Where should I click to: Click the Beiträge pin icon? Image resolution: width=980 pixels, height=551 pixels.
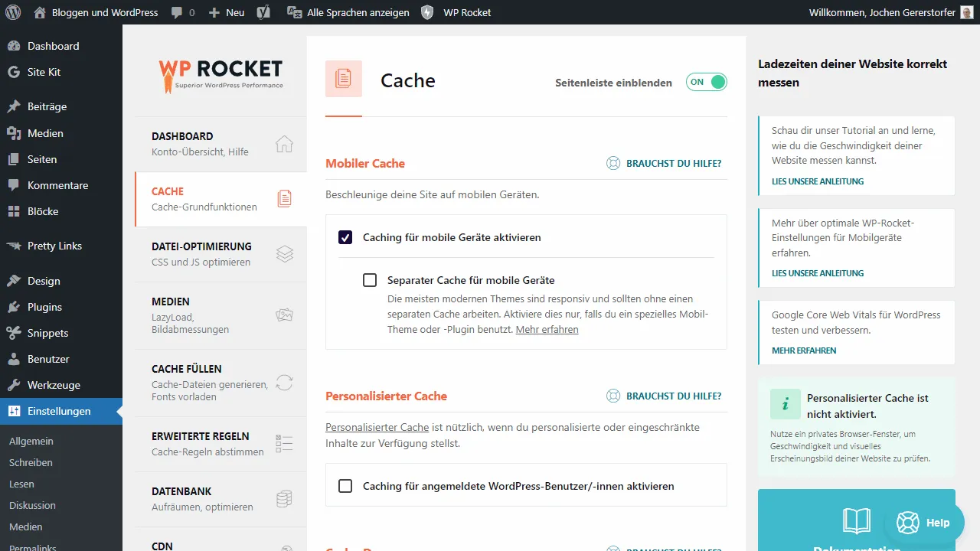click(14, 106)
